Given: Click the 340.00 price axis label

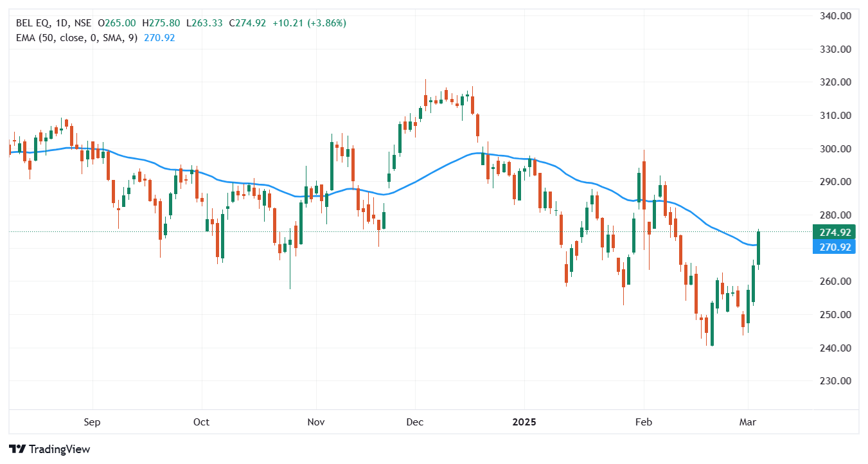Looking at the screenshot, I should (x=837, y=15).
